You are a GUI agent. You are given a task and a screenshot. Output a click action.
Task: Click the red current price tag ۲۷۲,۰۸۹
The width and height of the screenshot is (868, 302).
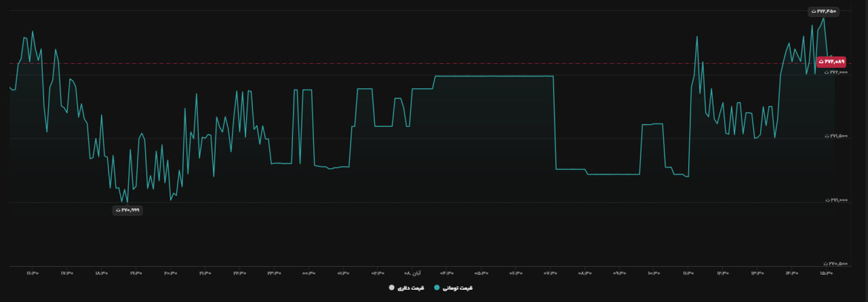tap(831, 61)
